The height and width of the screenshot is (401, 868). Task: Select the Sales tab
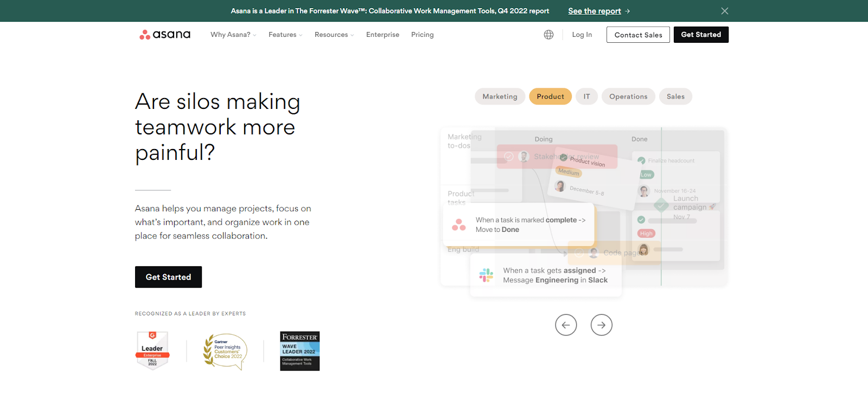point(675,96)
